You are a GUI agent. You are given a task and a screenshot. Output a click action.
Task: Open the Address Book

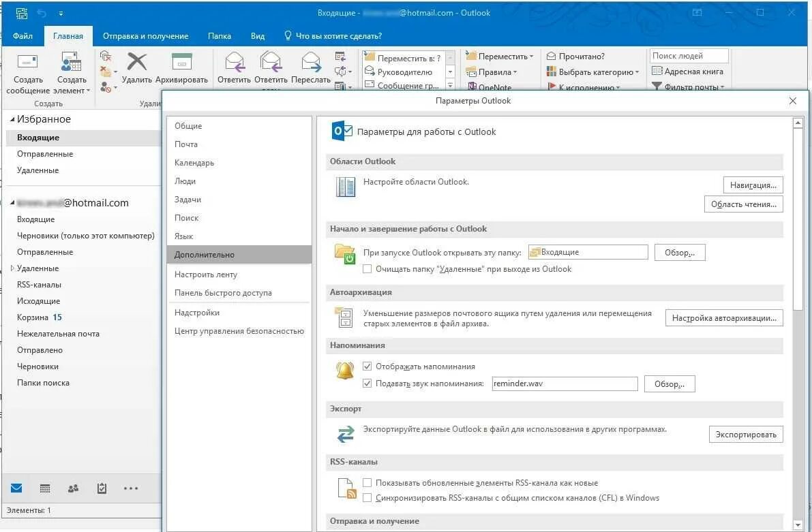[688, 72]
